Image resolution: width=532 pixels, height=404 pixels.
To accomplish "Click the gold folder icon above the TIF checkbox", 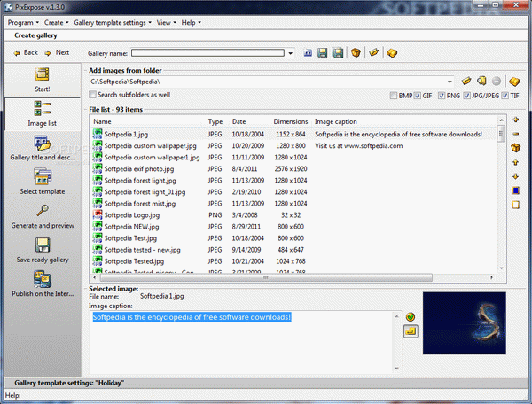I will [x=514, y=82].
